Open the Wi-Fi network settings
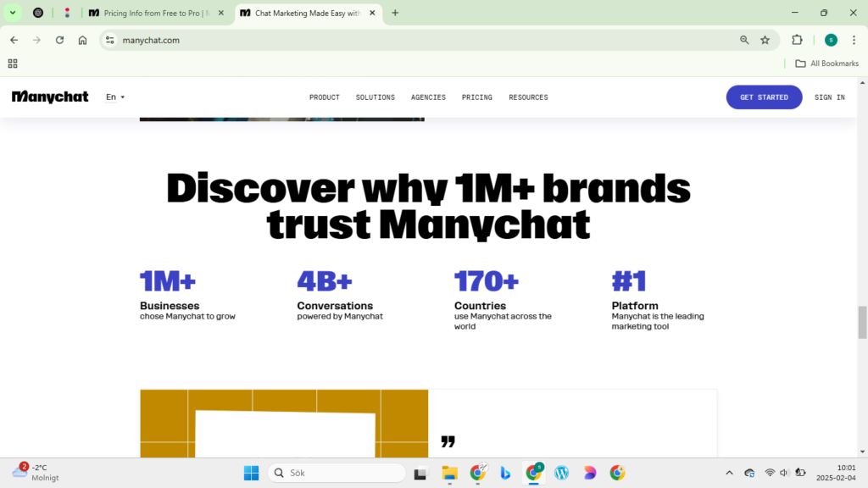868x488 pixels. coord(770,473)
